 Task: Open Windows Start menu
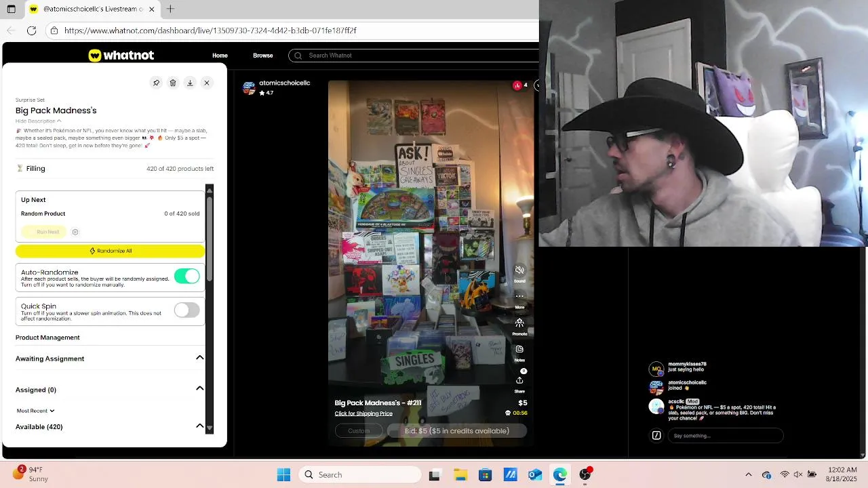(283, 474)
